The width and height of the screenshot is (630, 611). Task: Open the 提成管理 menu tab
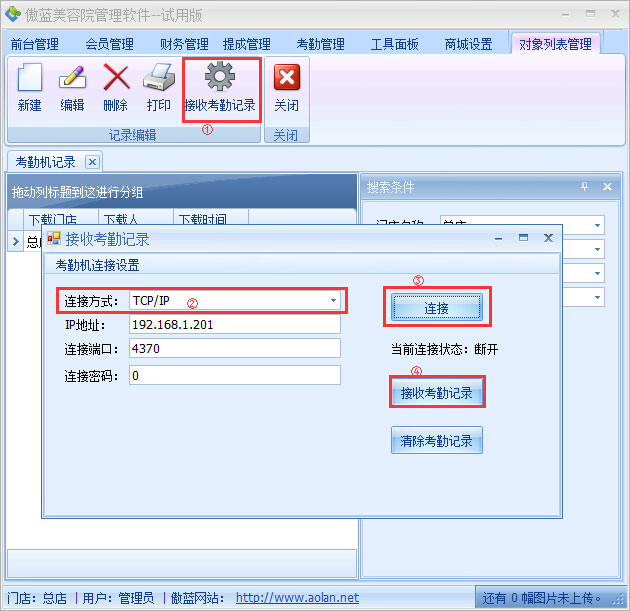click(x=246, y=44)
